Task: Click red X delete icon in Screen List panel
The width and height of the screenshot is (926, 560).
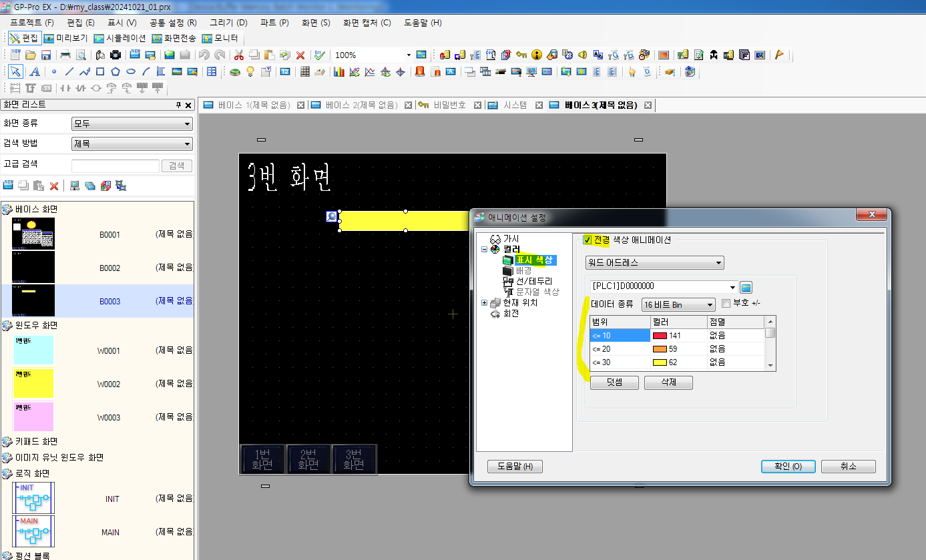Action: click(x=54, y=186)
